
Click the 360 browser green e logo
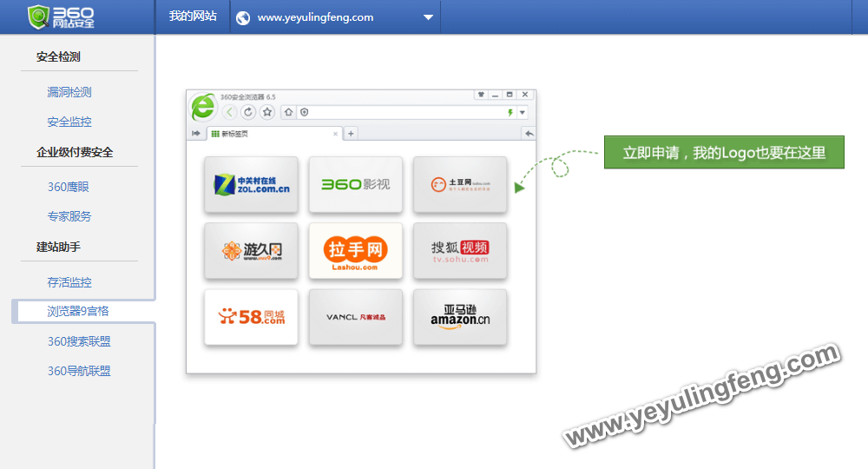203,107
